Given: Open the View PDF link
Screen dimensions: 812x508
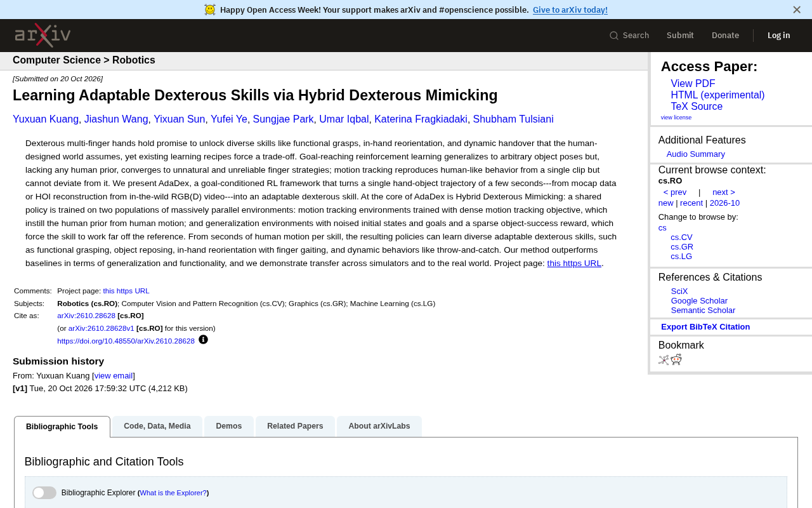Looking at the screenshot, I should (x=693, y=84).
